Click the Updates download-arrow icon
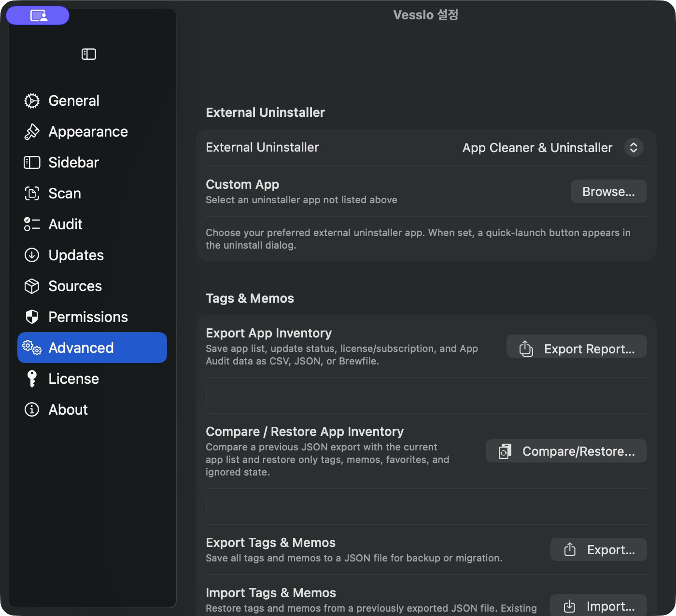 [32, 255]
